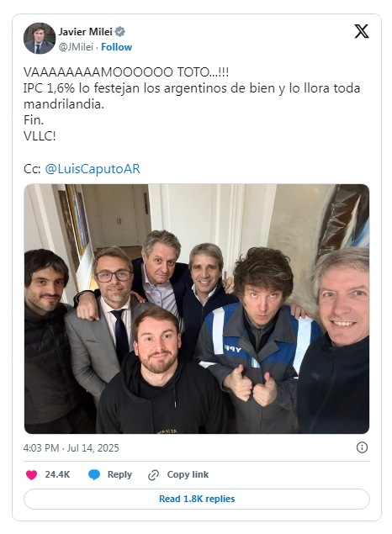Open Javier Milei's profile avatar
Screen dimensions: 392x534
(x=40, y=38)
